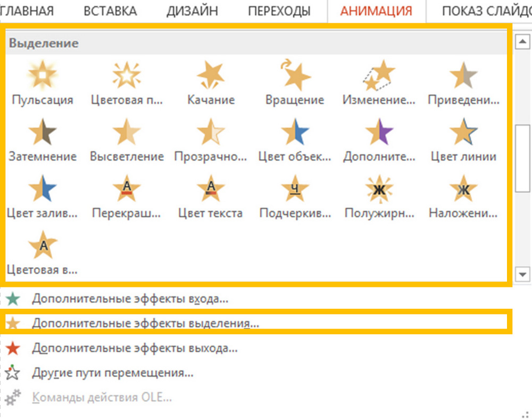Screen dimensions: 532x420
Task: Open the ДИЗАЙН ribbon tab
Action: point(193,11)
